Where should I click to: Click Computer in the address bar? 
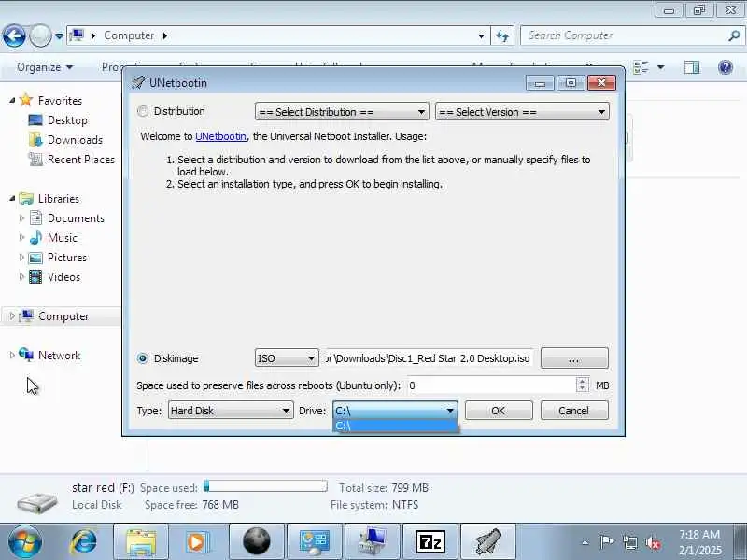point(129,35)
